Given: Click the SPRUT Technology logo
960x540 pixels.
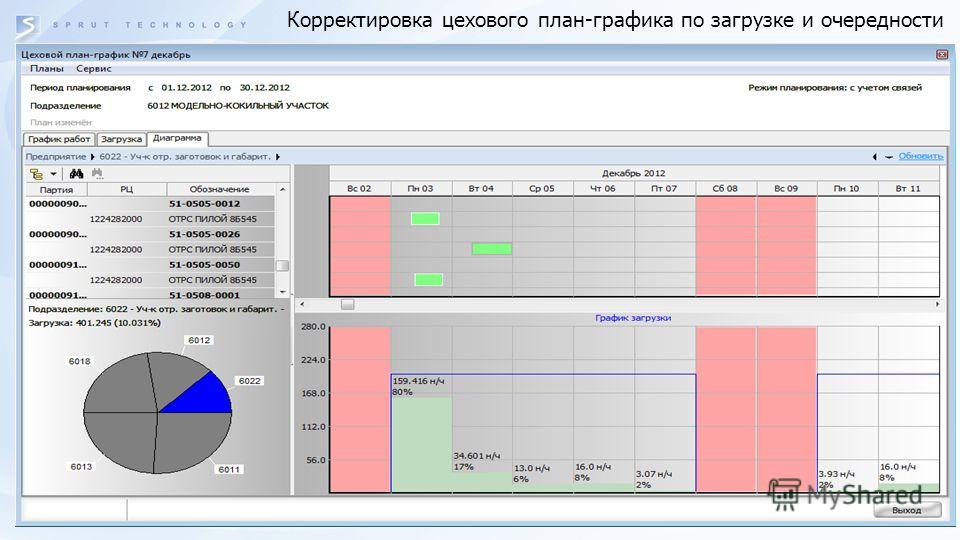Looking at the screenshot, I should click(x=28, y=26).
